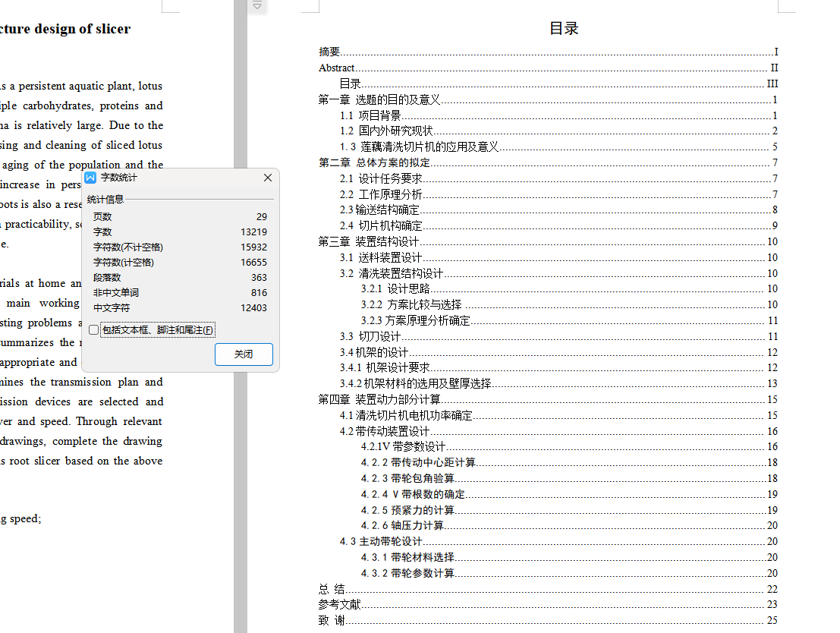Click the 非中文单词 value 816
Screen dimensions: 840x633
click(259, 293)
